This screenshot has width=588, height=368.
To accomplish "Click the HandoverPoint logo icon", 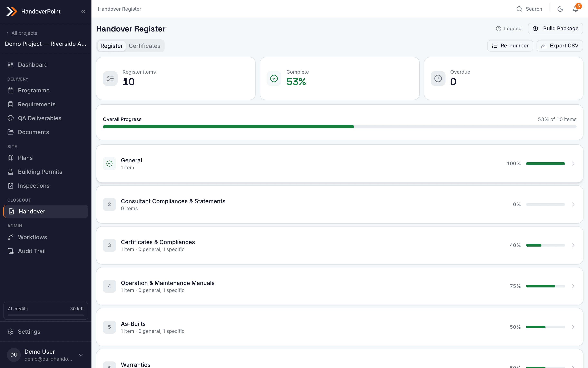I will coord(12,11).
